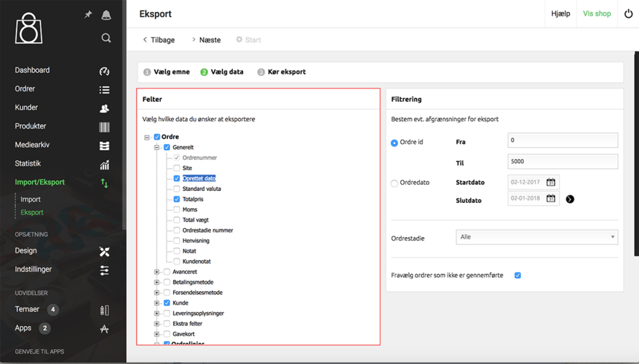Viewport: 639px width, 364px height.
Task: Go to Import submenu item
Action: click(30, 199)
